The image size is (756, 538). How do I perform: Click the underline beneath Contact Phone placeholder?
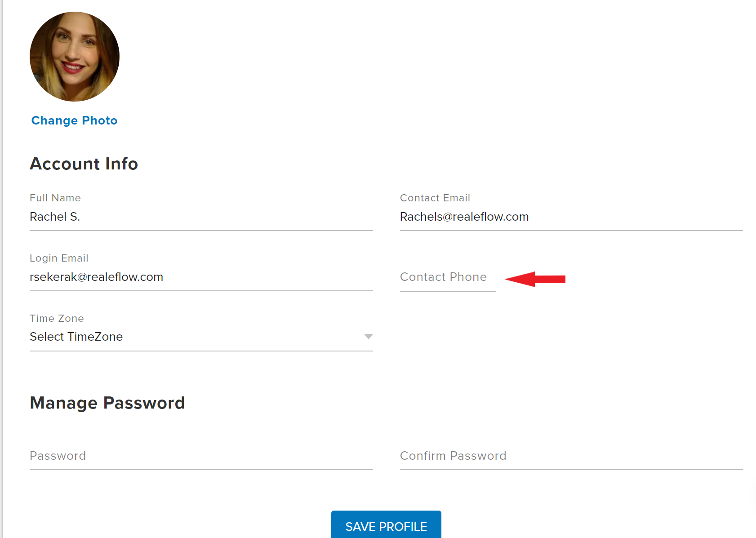click(448, 292)
